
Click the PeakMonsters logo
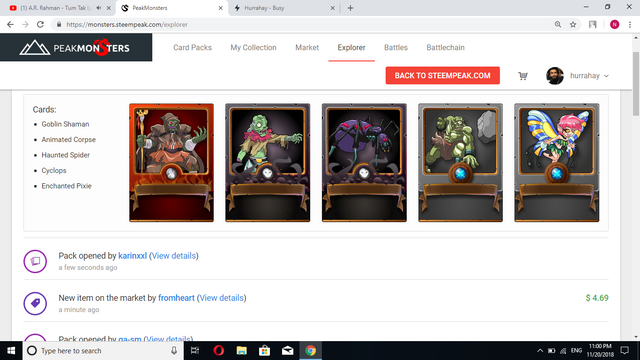75,48
